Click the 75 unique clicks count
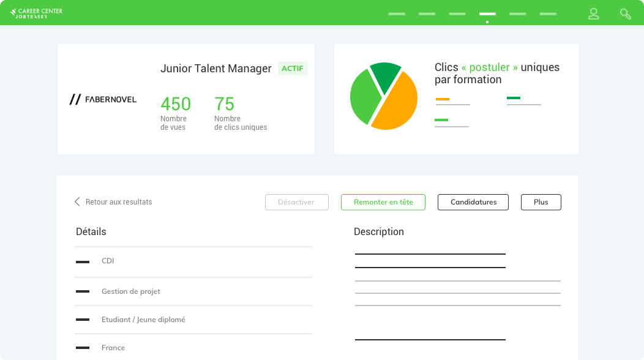The height and width of the screenshot is (360, 644). [x=224, y=104]
